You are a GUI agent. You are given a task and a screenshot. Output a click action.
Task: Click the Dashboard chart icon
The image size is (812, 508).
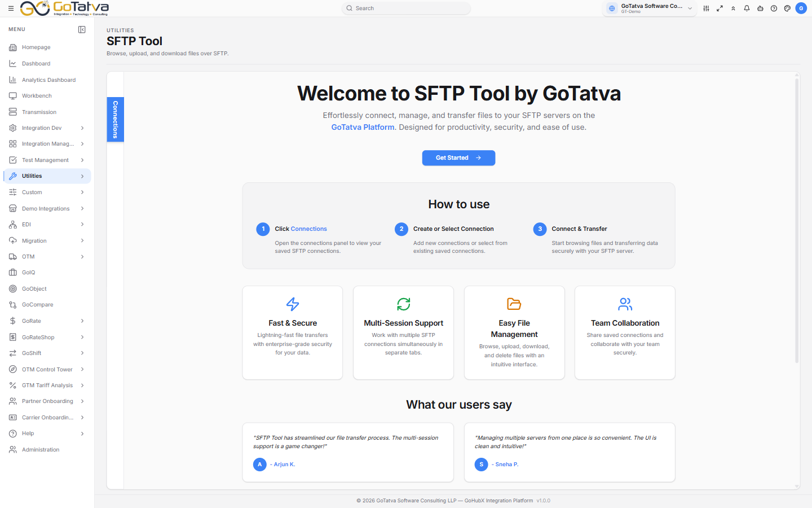[x=13, y=64]
